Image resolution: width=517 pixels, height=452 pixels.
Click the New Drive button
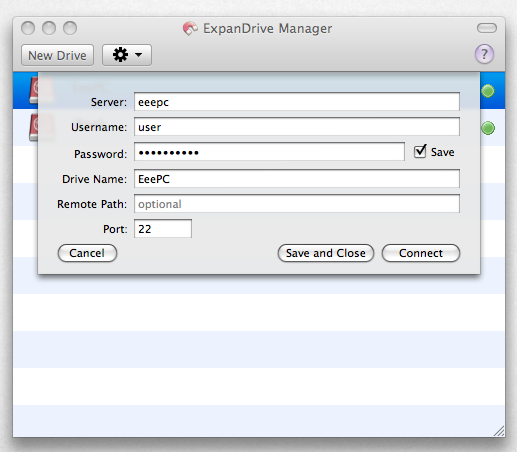(x=57, y=55)
